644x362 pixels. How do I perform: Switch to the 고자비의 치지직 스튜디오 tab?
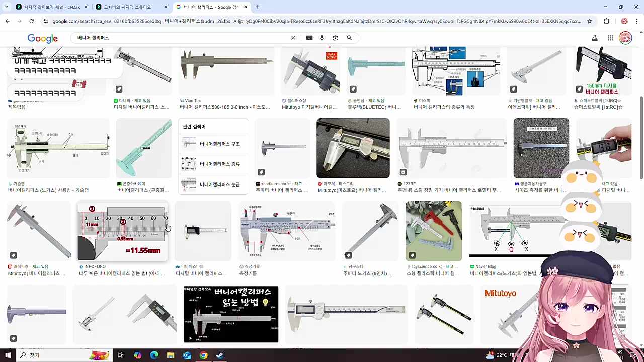click(x=131, y=7)
